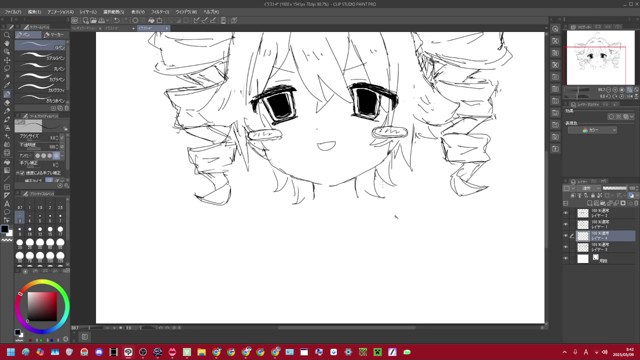Screen dimensions: 640x360
Task: Hide the top layer with its eye icon
Action: [566, 213]
